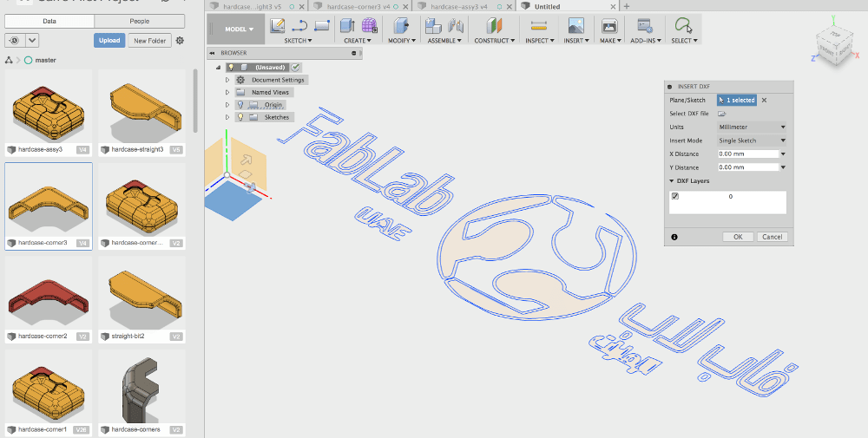Screen dimensions: 868x438
Task: Click the New Folder button
Action: 149,41
